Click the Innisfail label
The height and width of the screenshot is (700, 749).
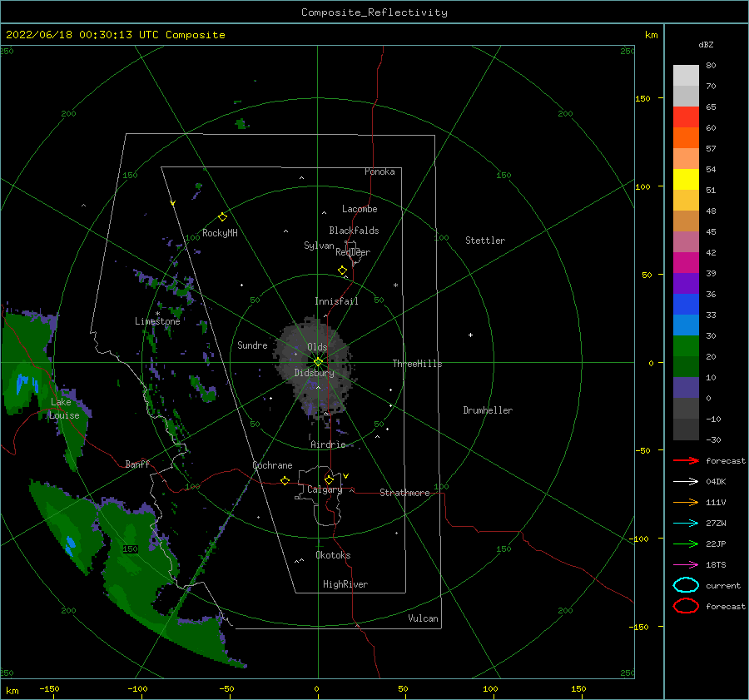(x=336, y=301)
